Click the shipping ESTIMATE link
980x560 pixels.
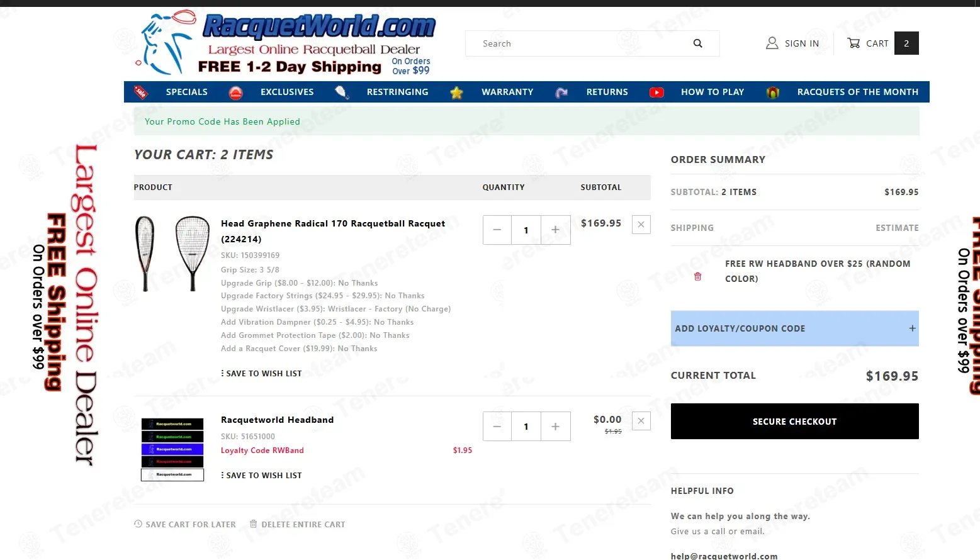897,228
